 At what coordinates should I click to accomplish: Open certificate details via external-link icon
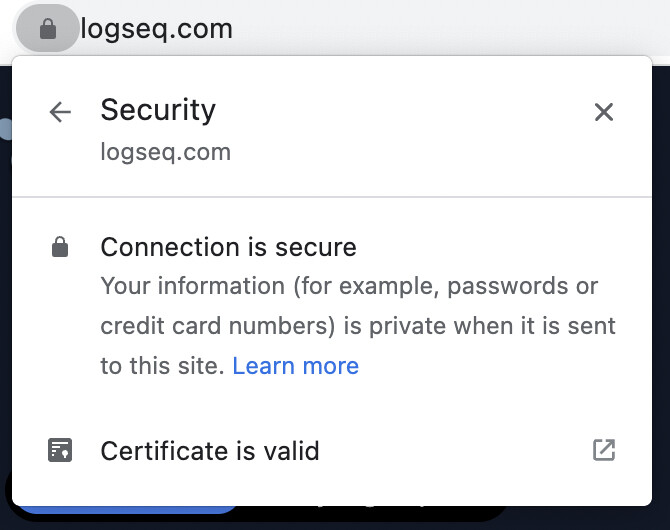pos(604,450)
